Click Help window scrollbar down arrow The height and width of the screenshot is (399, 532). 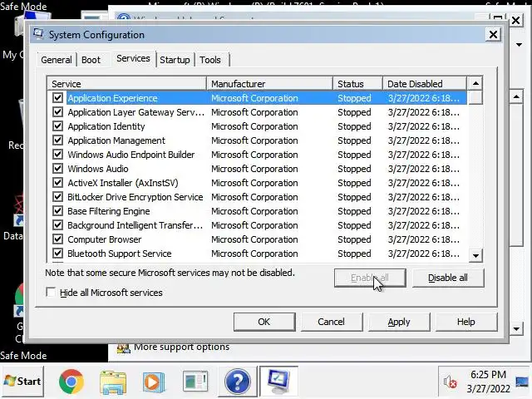[x=516, y=328]
